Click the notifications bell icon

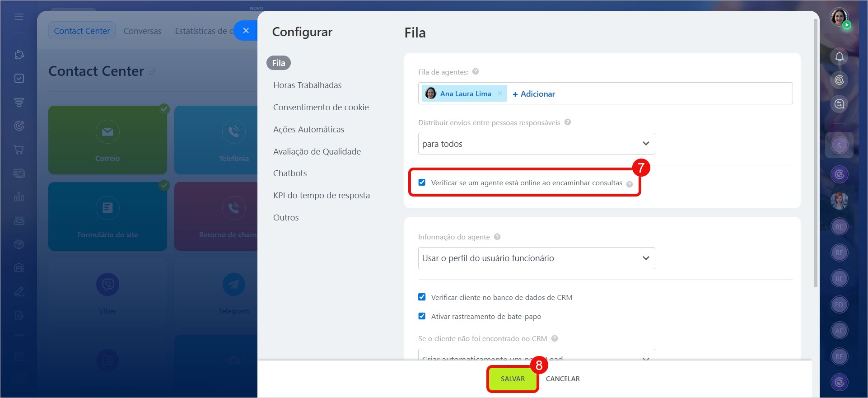[839, 56]
